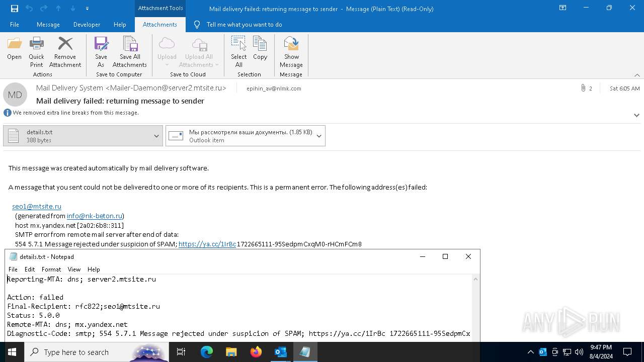
Task: Switch to the Message tab
Action: click(48, 25)
